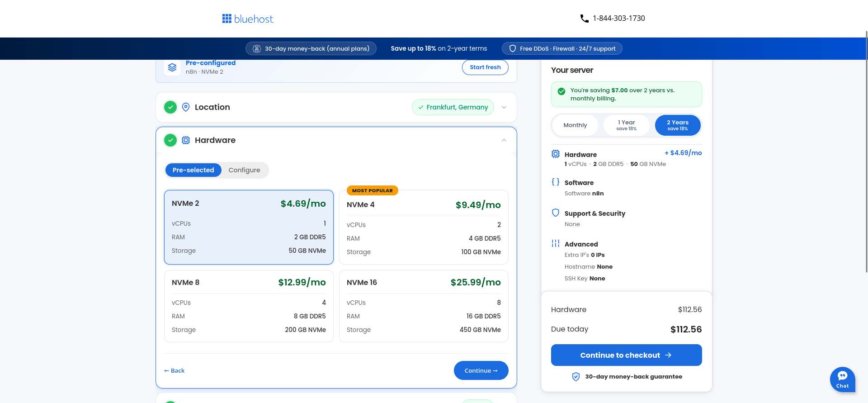Click the shield icon beside Free DDoS

(x=513, y=48)
